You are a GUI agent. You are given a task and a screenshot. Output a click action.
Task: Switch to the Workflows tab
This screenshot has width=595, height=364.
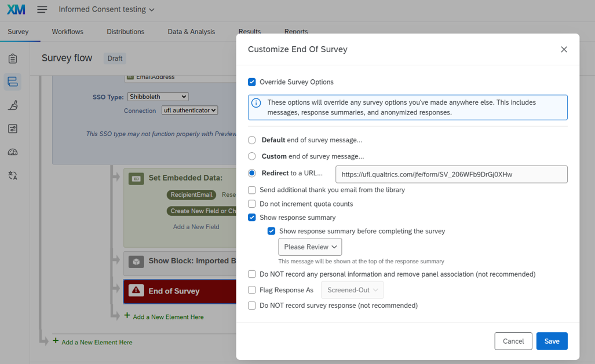coord(68,32)
